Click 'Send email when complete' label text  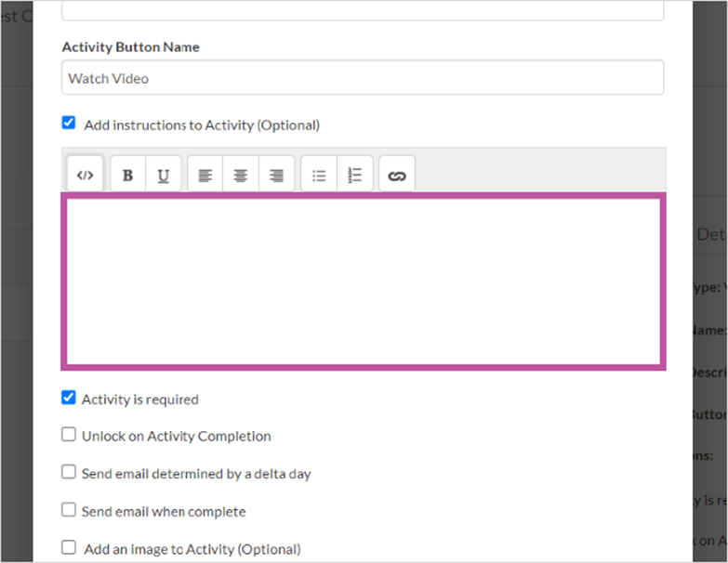(164, 512)
